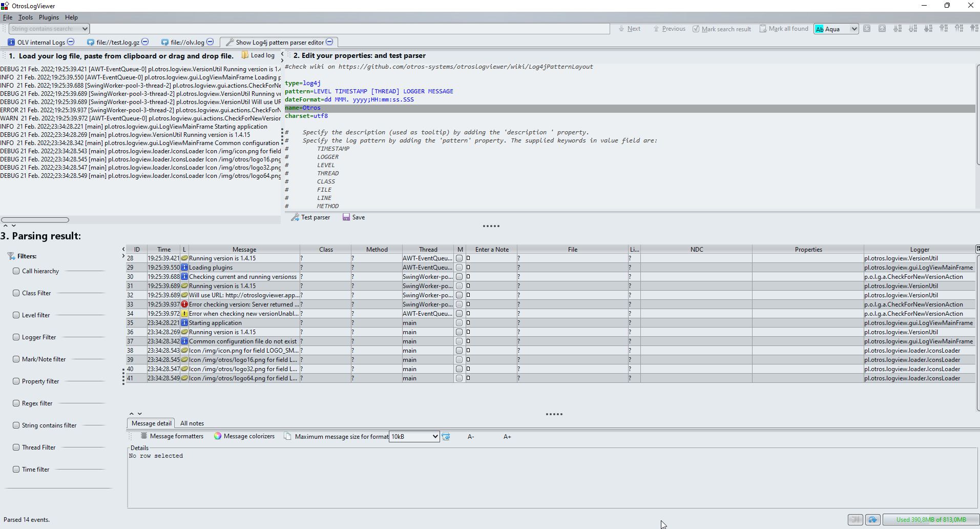Viewport: 980px width, 529px height.
Task: Click the warning level icon in row 34
Action: pyautogui.click(x=184, y=314)
